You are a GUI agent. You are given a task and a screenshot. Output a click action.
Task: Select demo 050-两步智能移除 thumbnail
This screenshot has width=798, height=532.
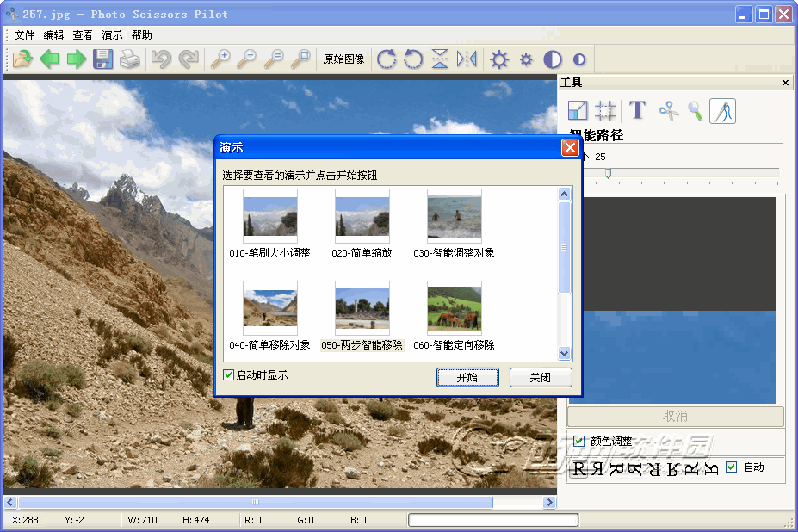click(362, 308)
